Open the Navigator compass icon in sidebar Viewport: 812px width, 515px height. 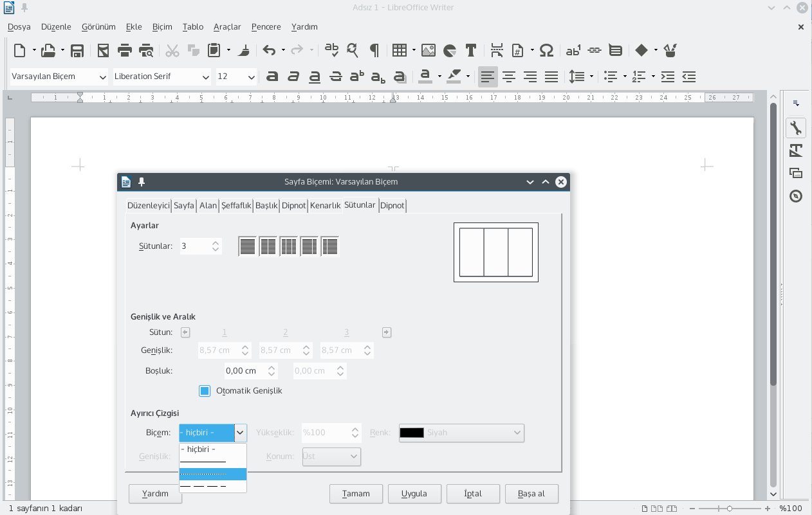coord(796,196)
